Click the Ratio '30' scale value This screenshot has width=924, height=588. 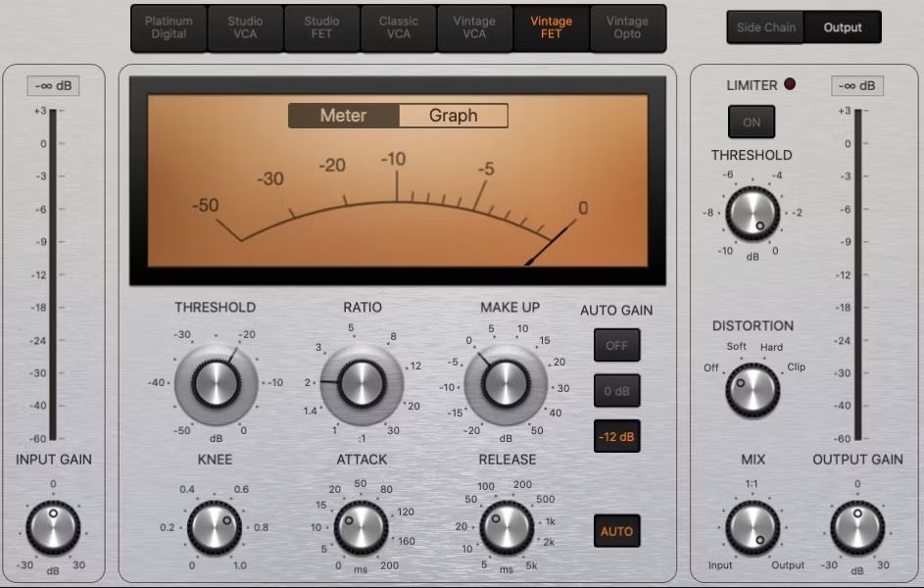click(x=393, y=430)
